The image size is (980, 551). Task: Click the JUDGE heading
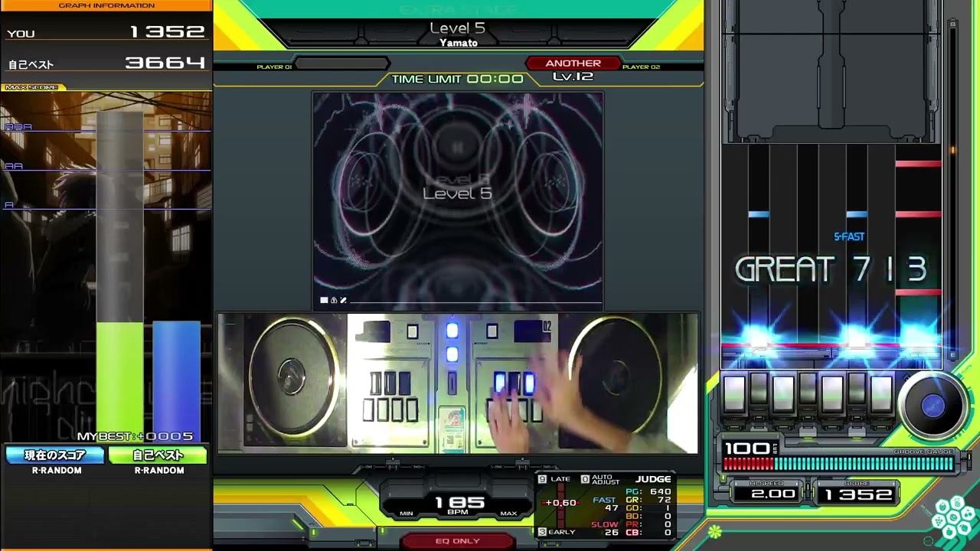pyautogui.click(x=653, y=479)
